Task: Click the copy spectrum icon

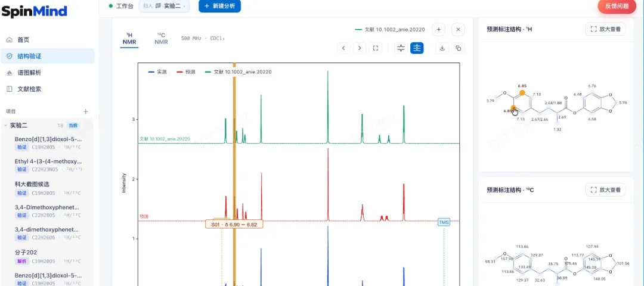Action: pos(459,48)
